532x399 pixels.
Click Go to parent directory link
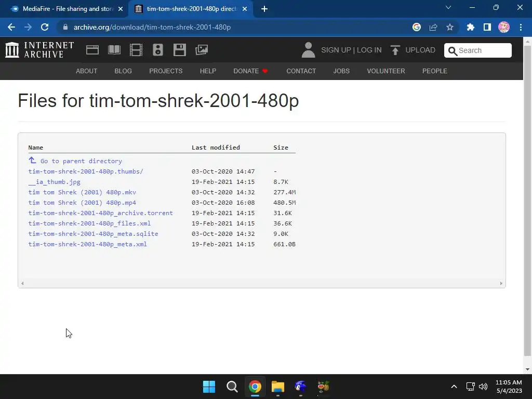coord(81,161)
